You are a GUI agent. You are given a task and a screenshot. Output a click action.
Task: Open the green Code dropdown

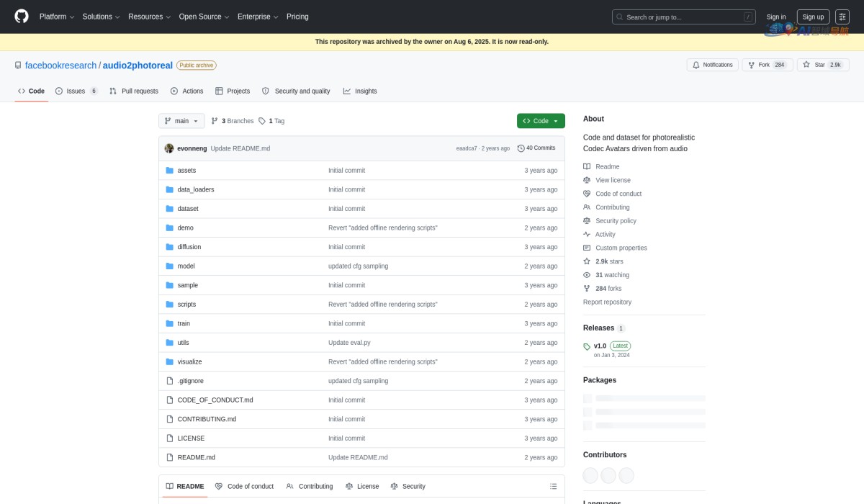541,121
